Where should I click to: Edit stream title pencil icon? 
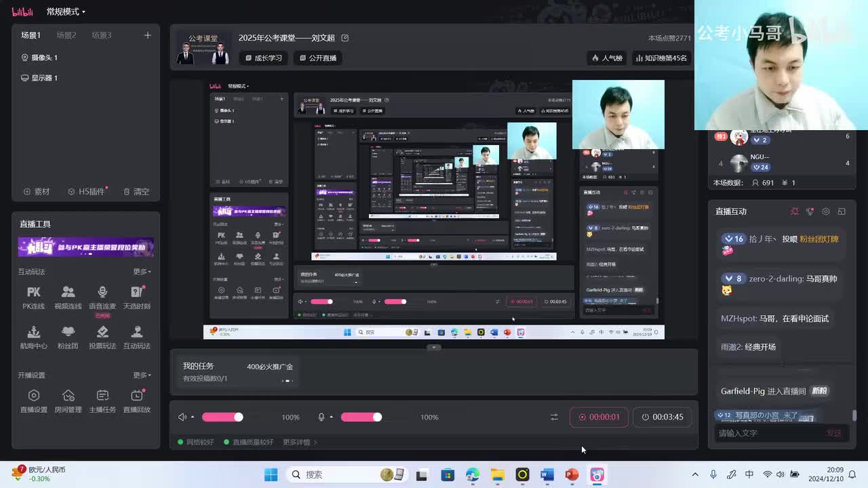344,38
